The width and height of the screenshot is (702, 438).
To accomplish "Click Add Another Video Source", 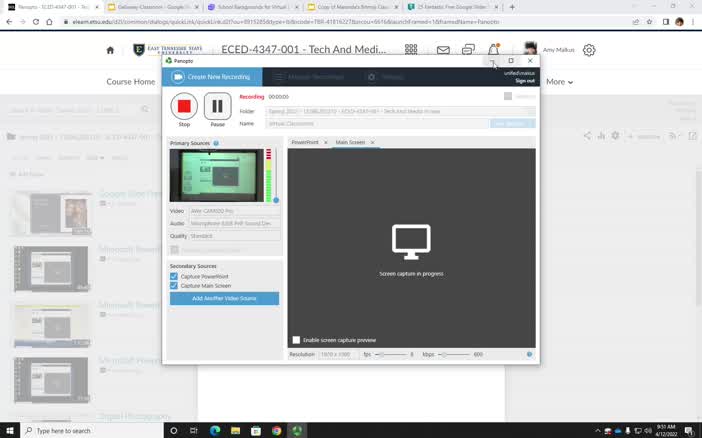I will pyautogui.click(x=224, y=299).
